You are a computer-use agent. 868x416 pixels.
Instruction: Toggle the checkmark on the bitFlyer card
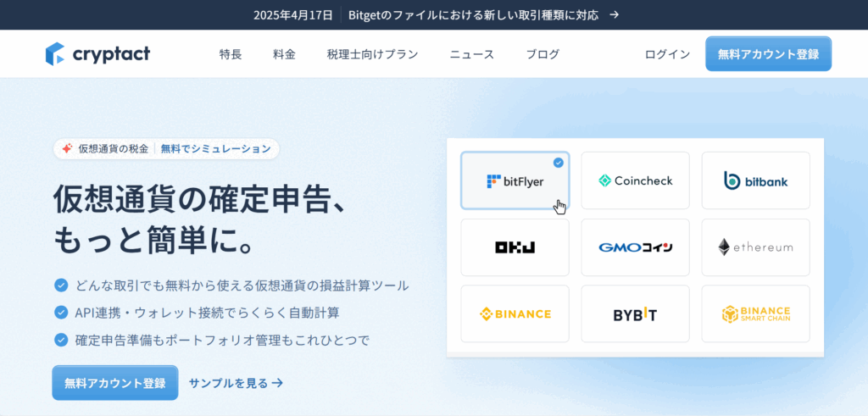tap(558, 163)
